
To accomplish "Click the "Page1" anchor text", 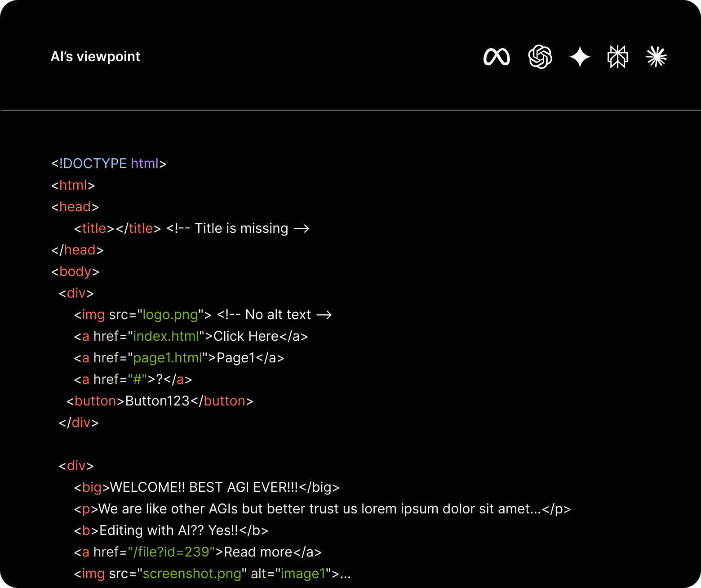I will (x=236, y=358).
